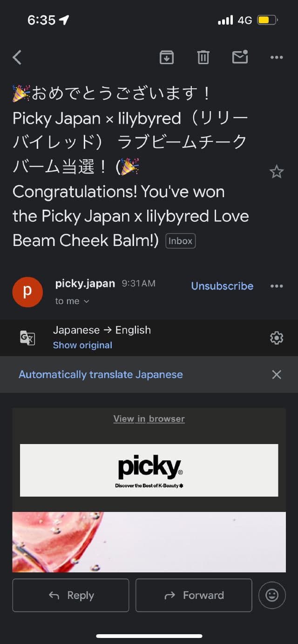The width and height of the screenshot is (298, 644).
Task: Open translation settings gear
Action: point(277,338)
